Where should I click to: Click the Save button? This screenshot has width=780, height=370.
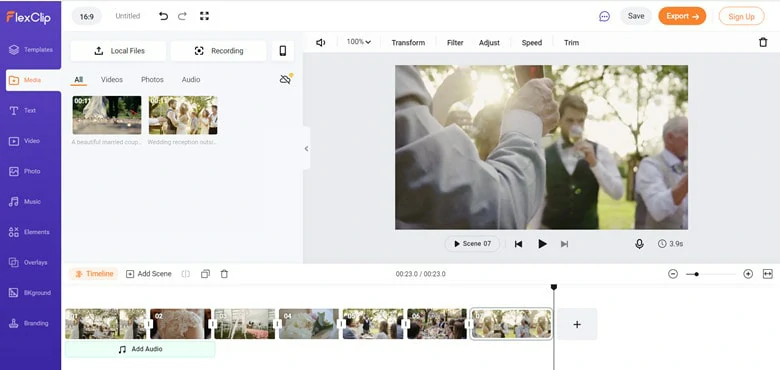click(636, 16)
